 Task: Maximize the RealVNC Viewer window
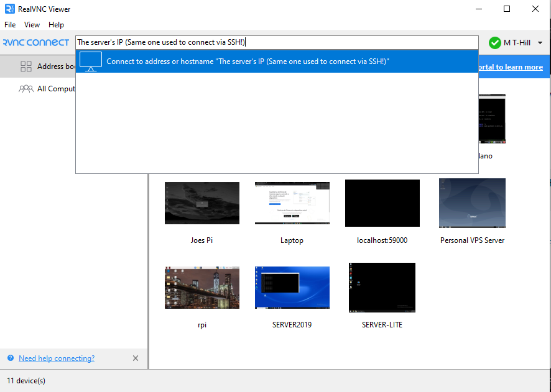pos(507,9)
